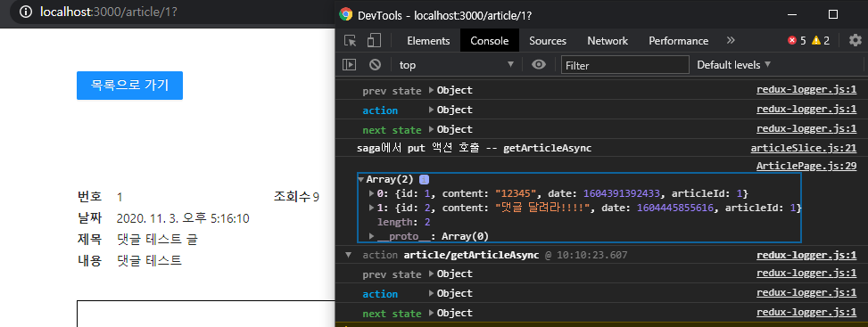Collapse the action article/getArticleAsync log group
Screen dimensions: 868x327
point(348,255)
